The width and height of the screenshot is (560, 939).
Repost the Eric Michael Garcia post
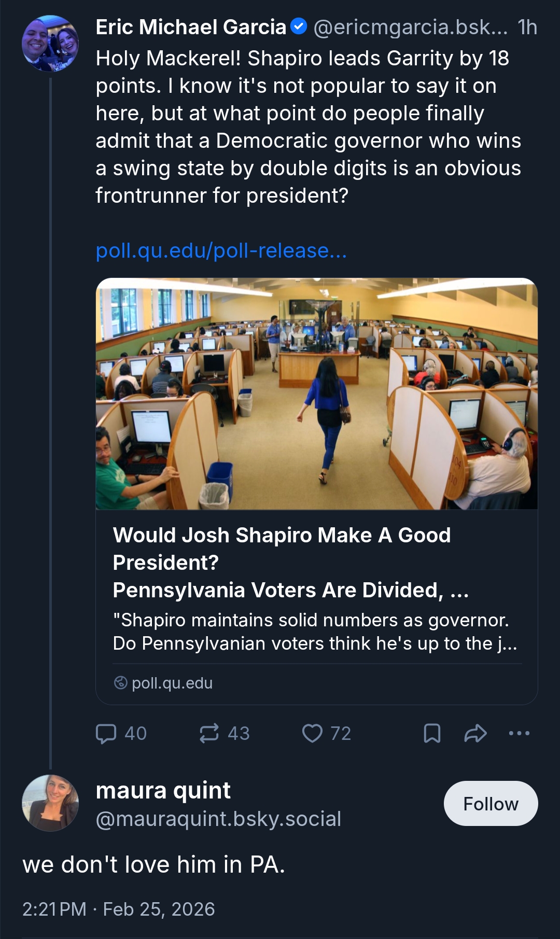point(209,734)
